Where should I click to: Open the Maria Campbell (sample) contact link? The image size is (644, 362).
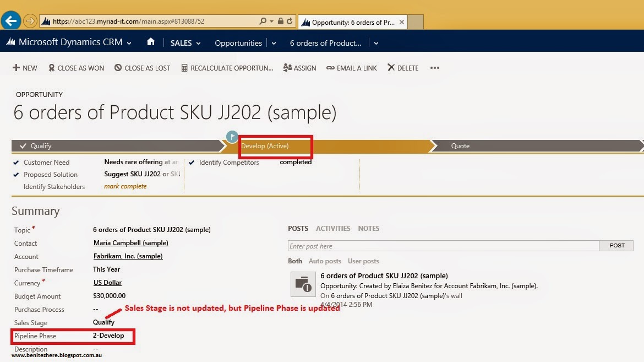point(131,243)
